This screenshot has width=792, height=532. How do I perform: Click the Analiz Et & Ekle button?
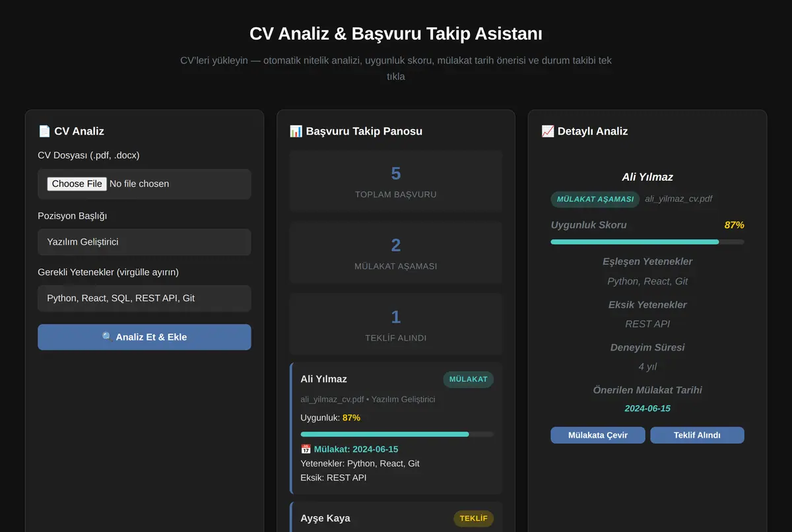coord(145,337)
